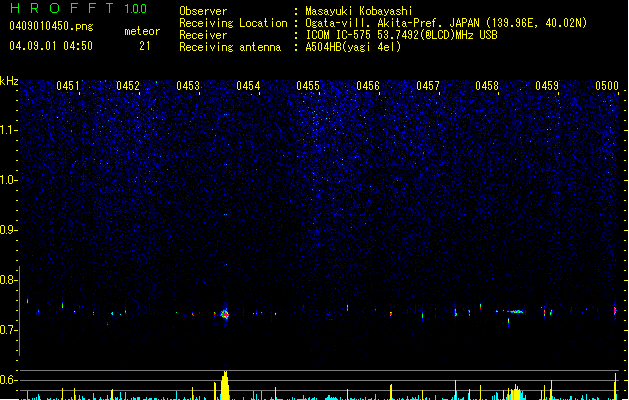Click the Receiving Location field label
The height and width of the screenshot is (400, 629).
[233, 23]
